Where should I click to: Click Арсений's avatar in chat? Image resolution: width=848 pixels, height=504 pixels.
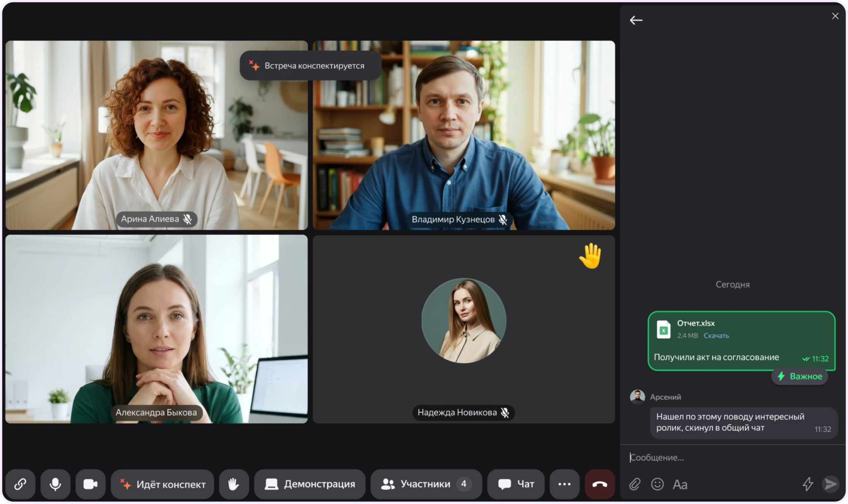(x=637, y=397)
